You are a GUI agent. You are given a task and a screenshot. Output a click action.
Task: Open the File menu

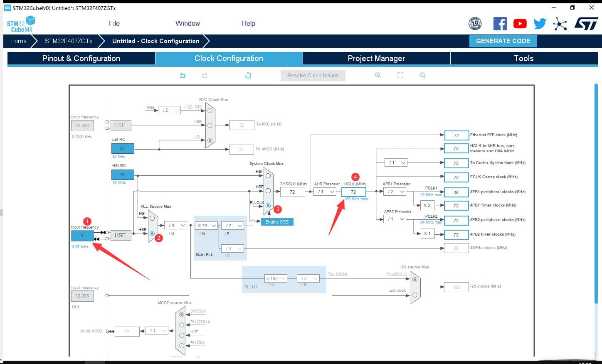[x=114, y=24]
